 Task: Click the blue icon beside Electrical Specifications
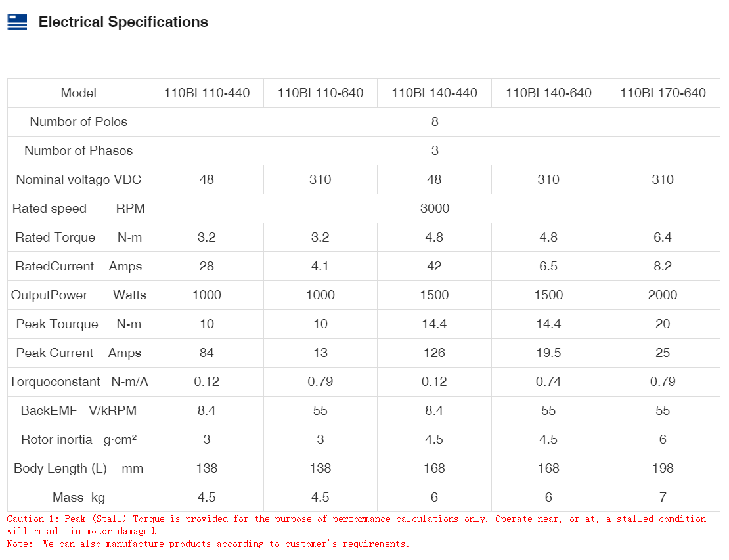(17, 22)
